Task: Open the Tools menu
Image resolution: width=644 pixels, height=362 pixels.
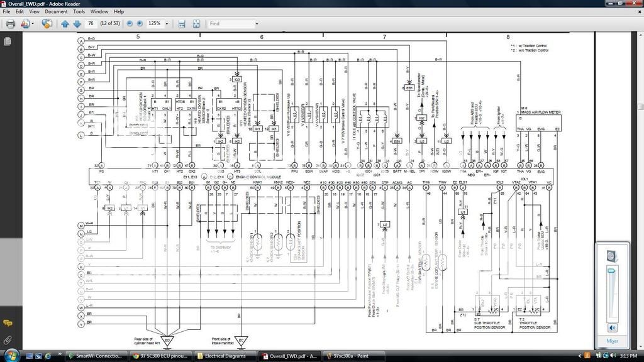Action: point(78,11)
